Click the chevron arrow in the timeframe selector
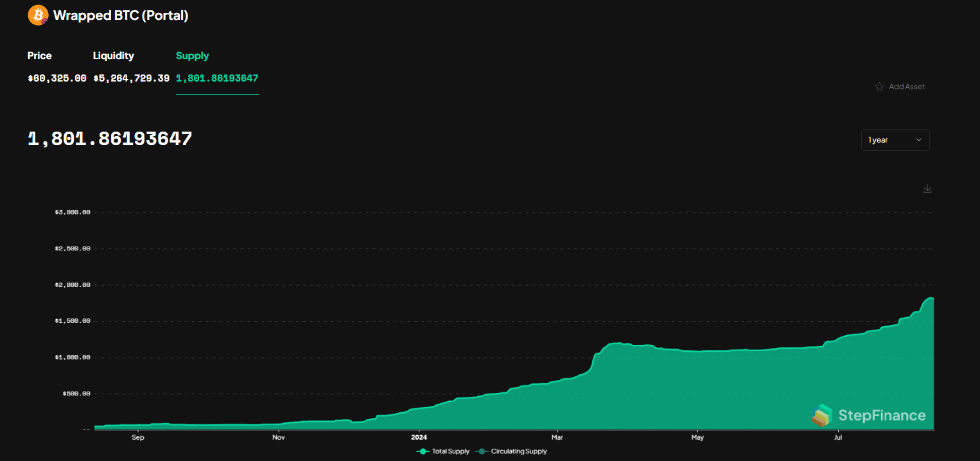This screenshot has height=461, width=980. click(918, 140)
